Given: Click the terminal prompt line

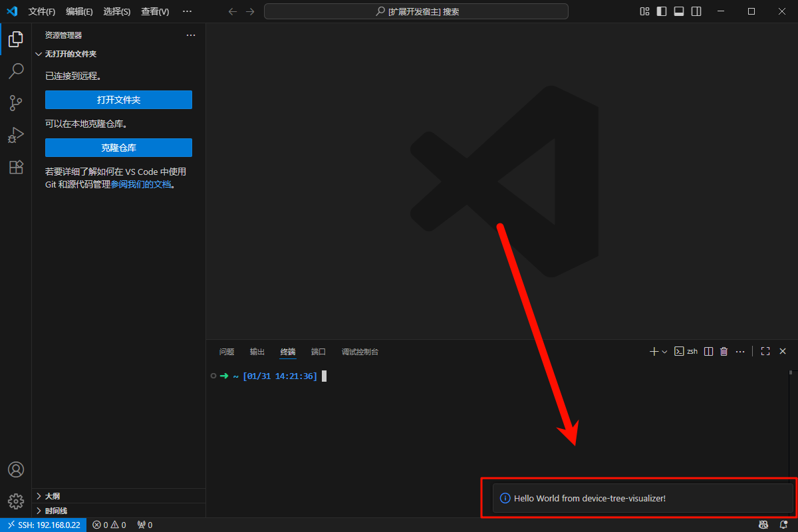Looking at the screenshot, I should (x=268, y=376).
